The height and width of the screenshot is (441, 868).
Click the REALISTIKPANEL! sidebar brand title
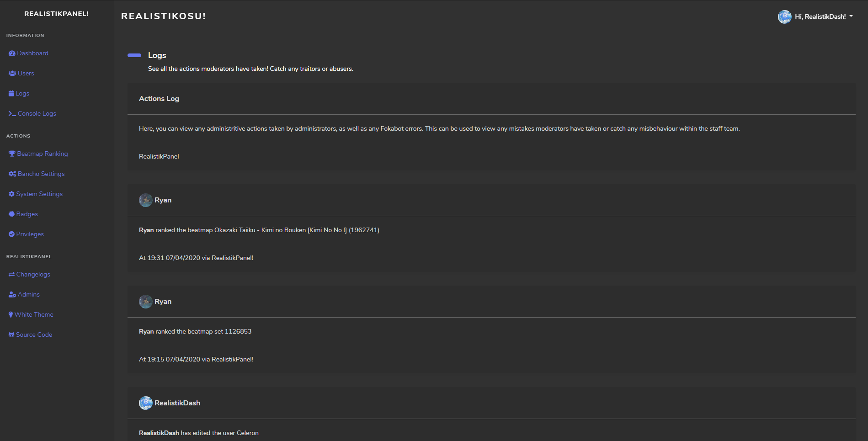coord(57,14)
